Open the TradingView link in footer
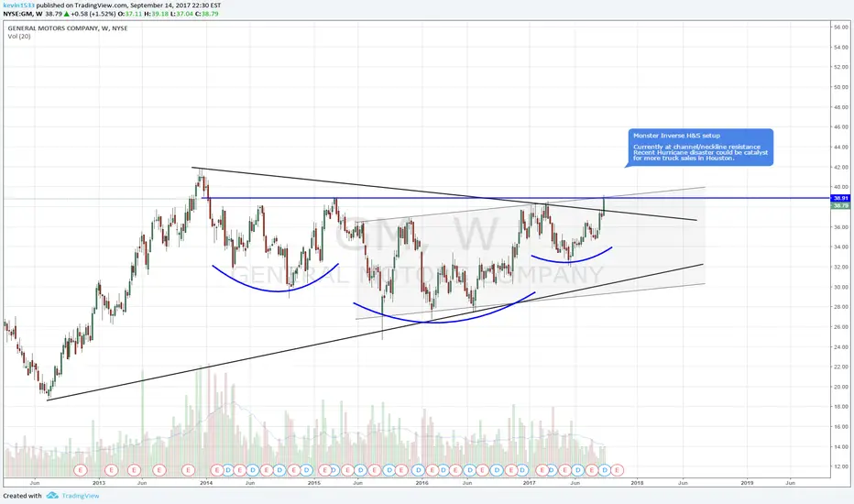The height and width of the screenshot is (504, 854). pyautogui.click(x=80, y=496)
